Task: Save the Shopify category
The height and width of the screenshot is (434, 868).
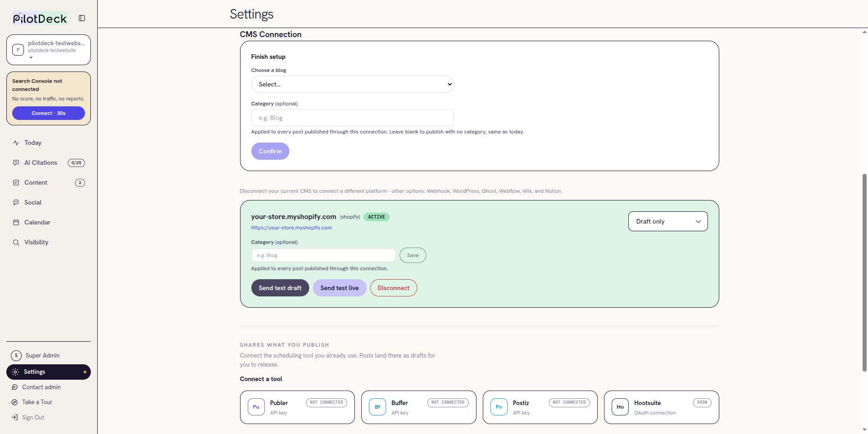Action: pyautogui.click(x=413, y=255)
